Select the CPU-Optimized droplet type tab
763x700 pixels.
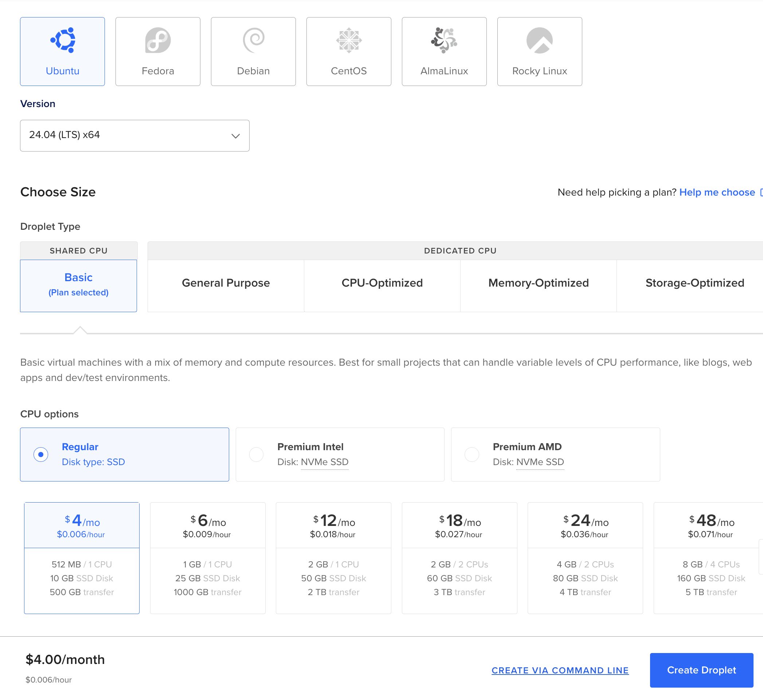[x=381, y=282]
